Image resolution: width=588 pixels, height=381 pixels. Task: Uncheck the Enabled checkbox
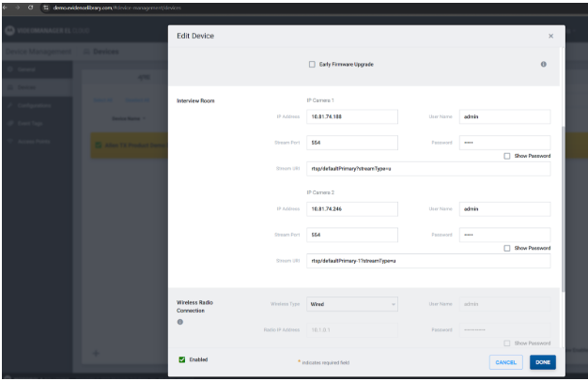point(182,359)
